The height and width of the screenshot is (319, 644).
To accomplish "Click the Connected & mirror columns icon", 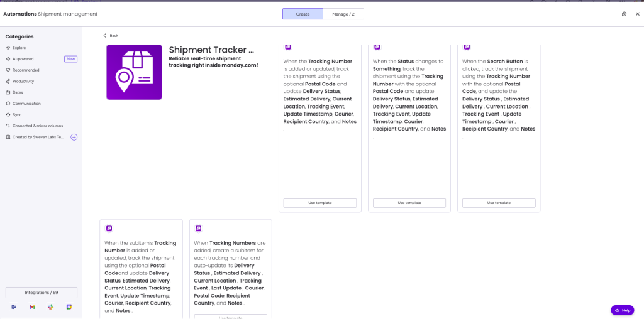I will [x=8, y=126].
